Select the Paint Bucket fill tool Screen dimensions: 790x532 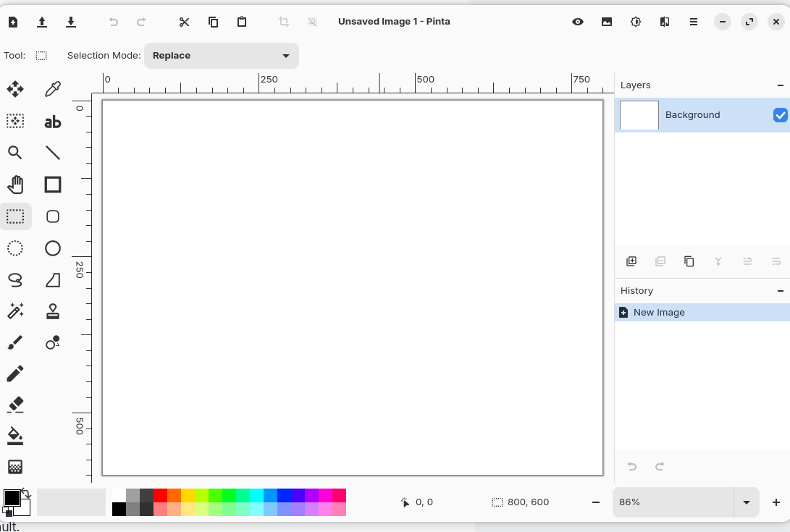click(x=15, y=435)
